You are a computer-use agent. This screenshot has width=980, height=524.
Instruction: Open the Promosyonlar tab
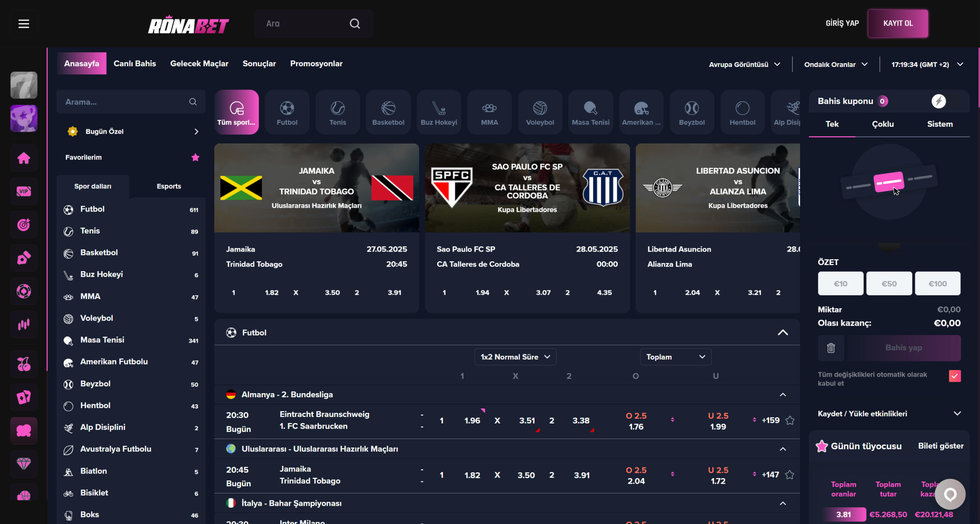[316, 63]
